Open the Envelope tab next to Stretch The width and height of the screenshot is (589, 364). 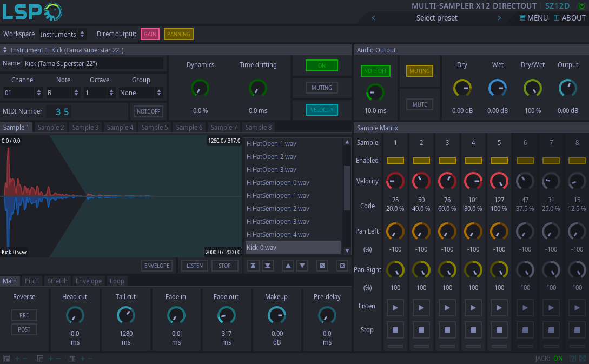pos(88,281)
